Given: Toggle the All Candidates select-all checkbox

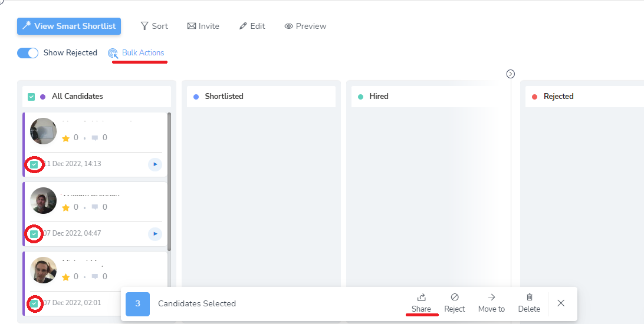Looking at the screenshot, I should pyautogui.click(x=31, y=97).
